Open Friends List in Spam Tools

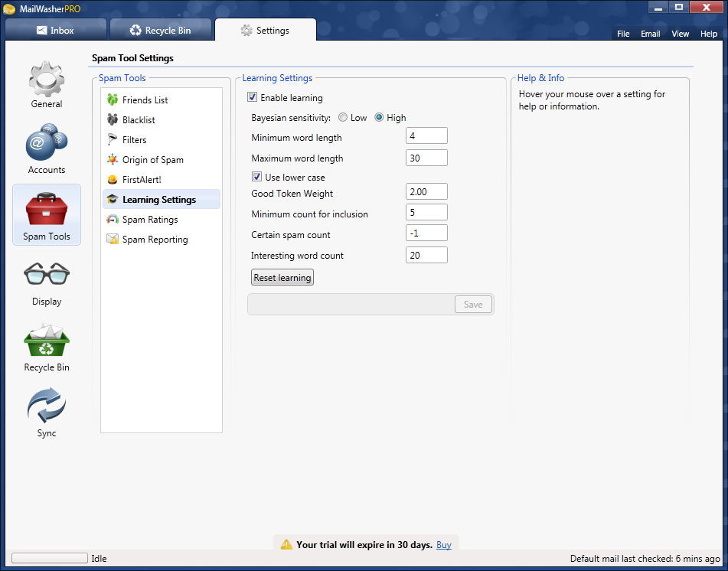(x=145, y=100)
